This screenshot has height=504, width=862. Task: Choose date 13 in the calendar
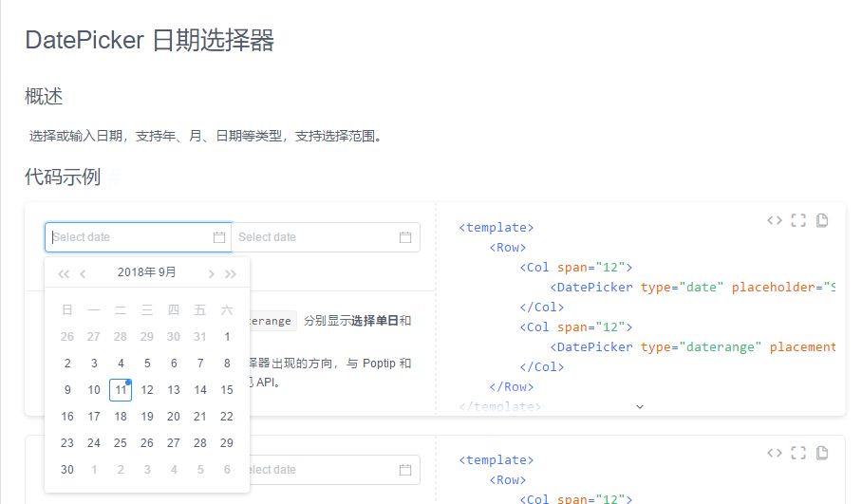click(x=174, y=390)
